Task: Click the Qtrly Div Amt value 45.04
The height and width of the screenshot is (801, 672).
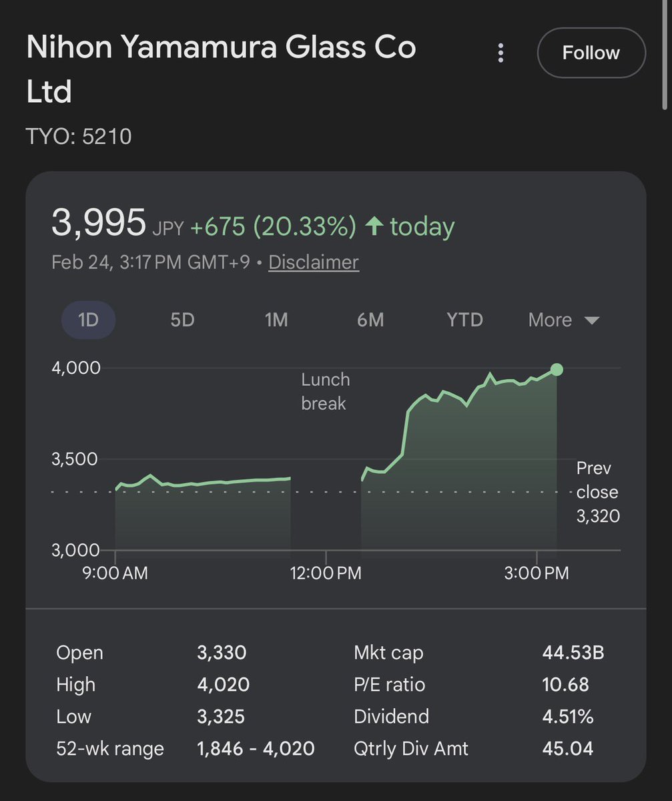Action: click(568, 748)
